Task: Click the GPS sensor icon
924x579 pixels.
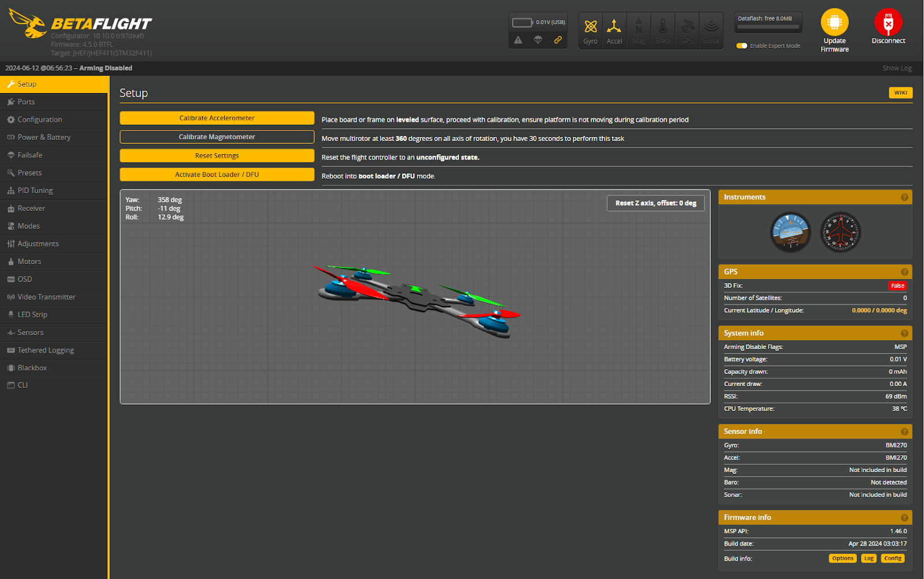Action: [687, 27]
